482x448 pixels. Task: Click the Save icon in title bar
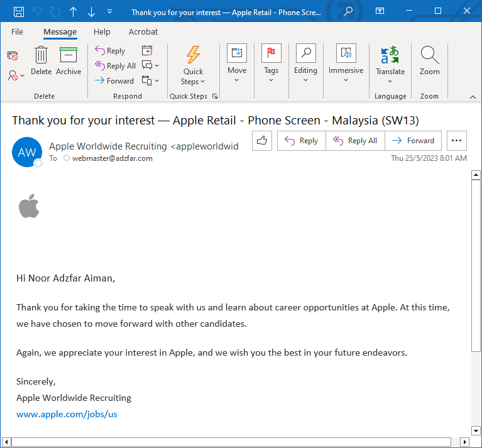point(19,12)
